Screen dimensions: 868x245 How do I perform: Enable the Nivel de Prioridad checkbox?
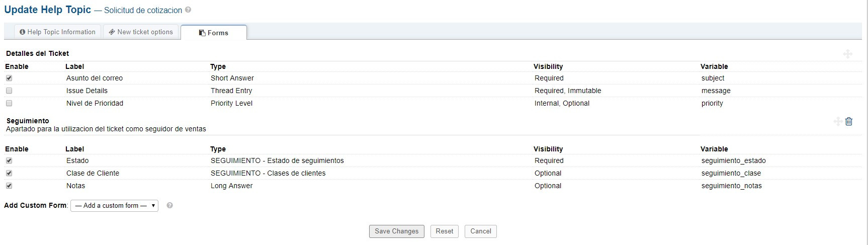pos(9,103)
